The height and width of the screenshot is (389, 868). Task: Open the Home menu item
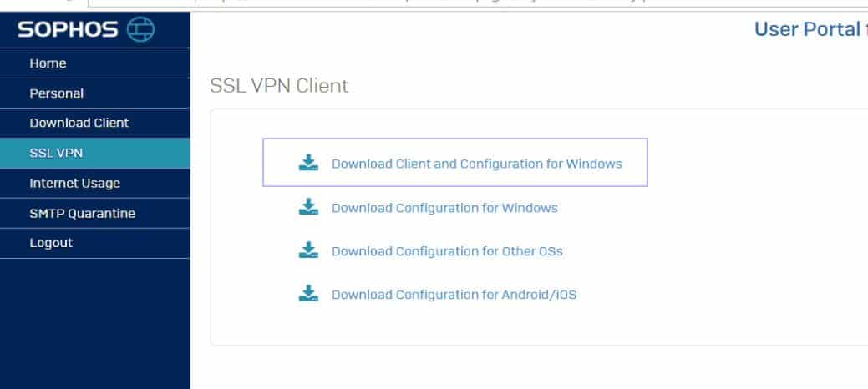tap(94, 63)
